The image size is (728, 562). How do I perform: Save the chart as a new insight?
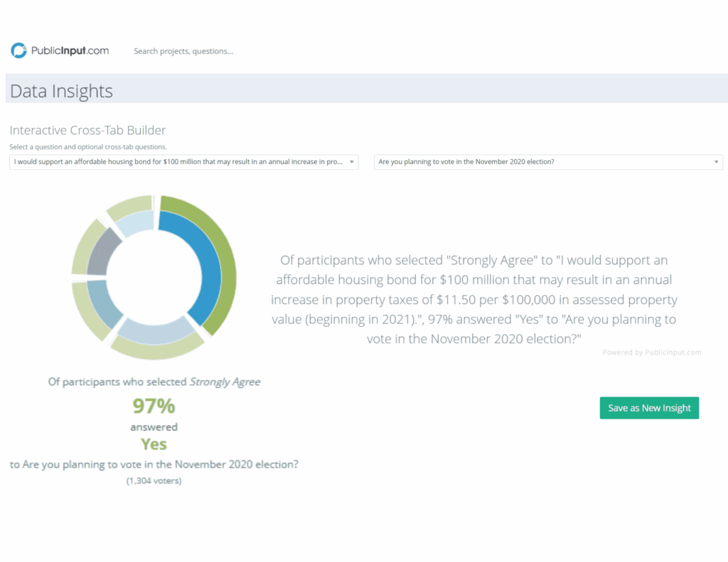(649, 408)
